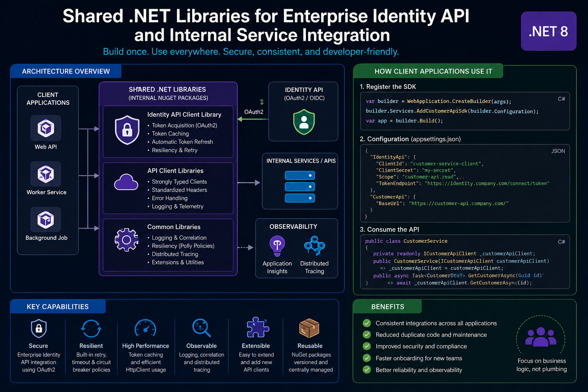Click the Extensible puzzle piece icon
This screenshot has height=392, width=588.
point(258,327)
